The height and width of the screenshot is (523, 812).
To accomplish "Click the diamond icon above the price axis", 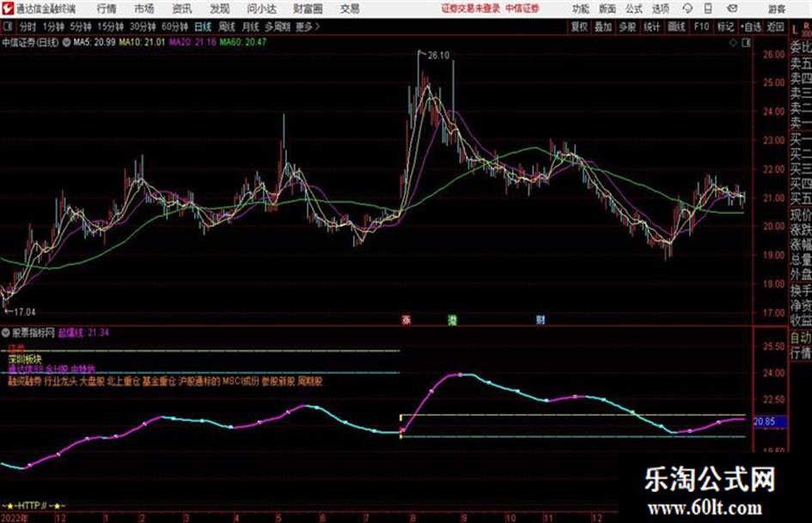I will click(733, 43).
